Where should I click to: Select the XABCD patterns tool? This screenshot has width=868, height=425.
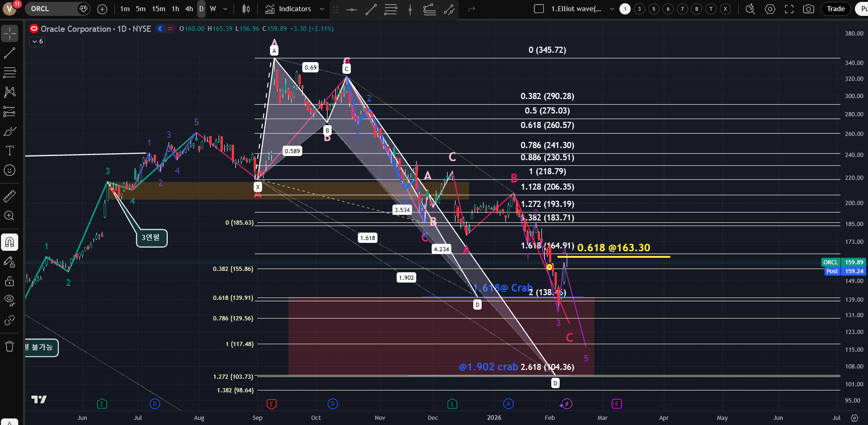point(9,92)
